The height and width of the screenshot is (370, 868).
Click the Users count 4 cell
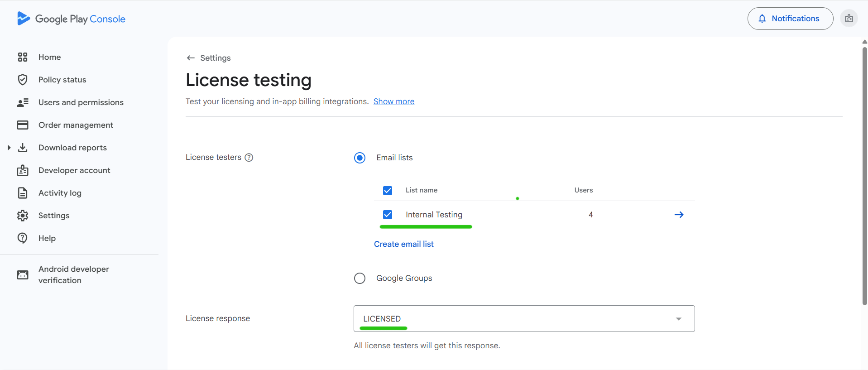(x=590, y=215)
